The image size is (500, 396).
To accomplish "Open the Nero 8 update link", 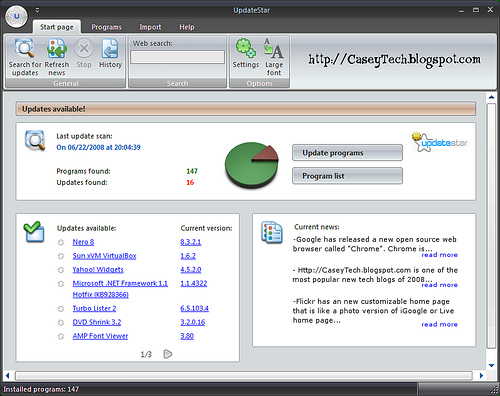I will [83, 242].
